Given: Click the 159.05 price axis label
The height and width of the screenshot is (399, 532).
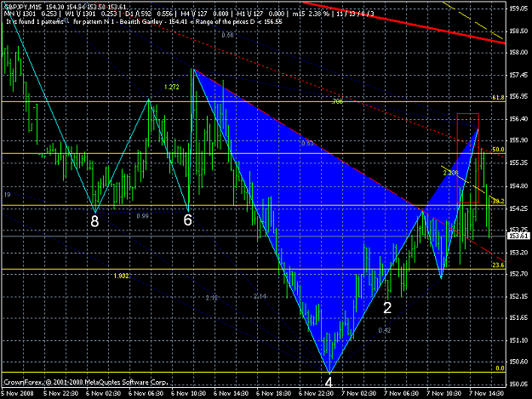Looking at the screenshot, I should click(518, 9).
